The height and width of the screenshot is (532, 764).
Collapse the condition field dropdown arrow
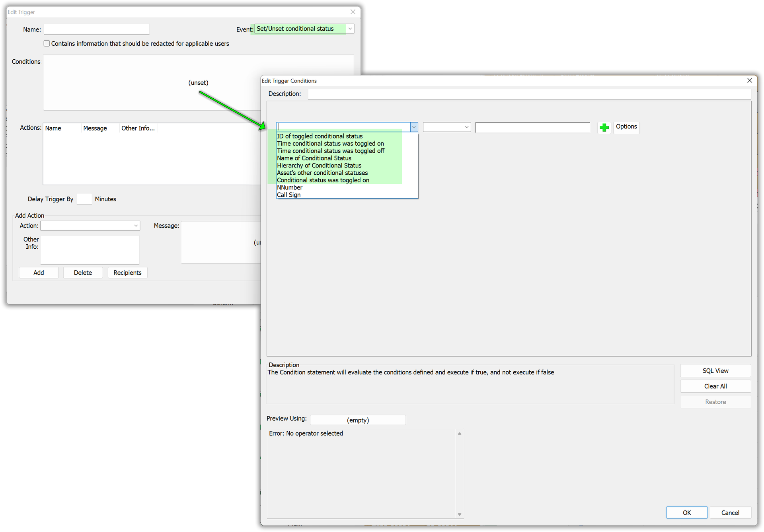[414, 127]
